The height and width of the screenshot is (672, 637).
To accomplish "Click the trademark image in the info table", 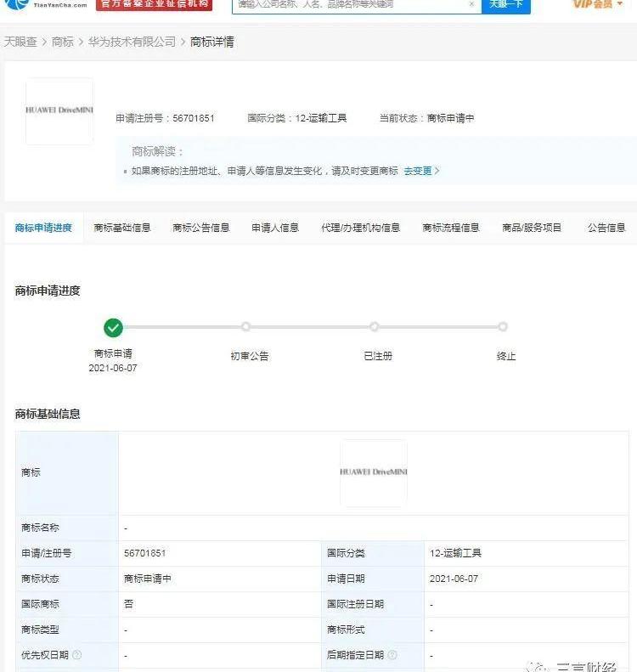I will click(374, 472).
